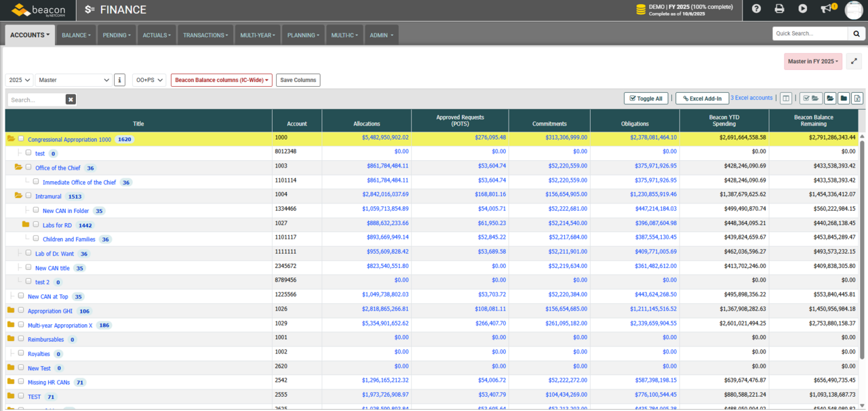Open Help via the question mark icon
The width and height of the screenshot is (868, 411).
[757, 9]
